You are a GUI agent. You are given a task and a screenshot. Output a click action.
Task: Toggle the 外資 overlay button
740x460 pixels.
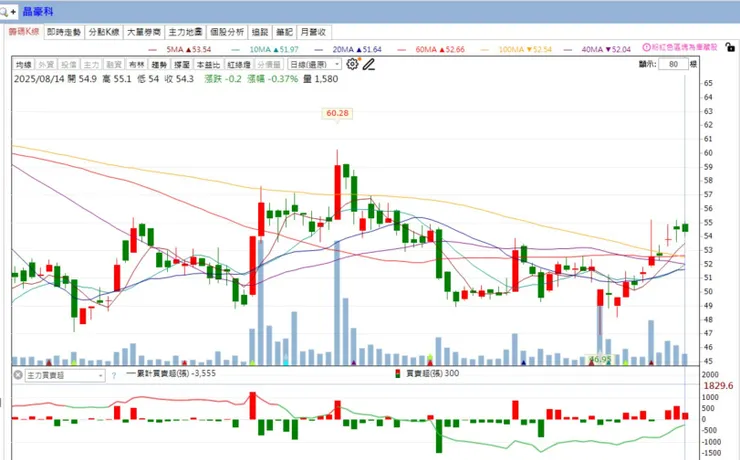pyautogui.click(x=46, y=65)
